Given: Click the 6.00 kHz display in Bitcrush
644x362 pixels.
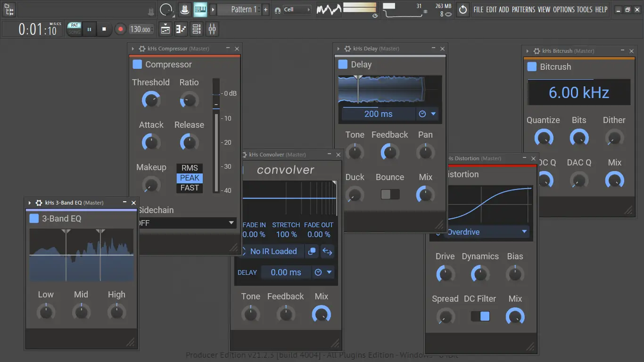Looking at the screenshot, I should coord(578,92).
